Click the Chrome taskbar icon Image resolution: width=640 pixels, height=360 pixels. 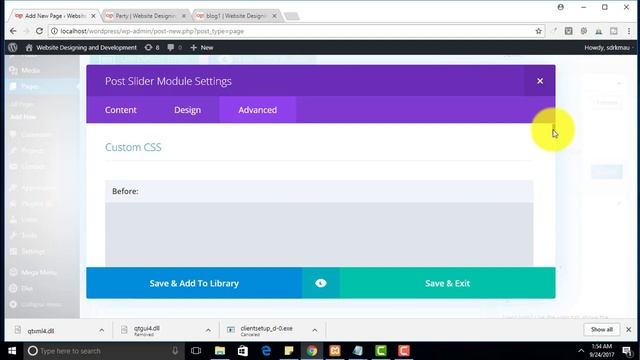point(312,351)
